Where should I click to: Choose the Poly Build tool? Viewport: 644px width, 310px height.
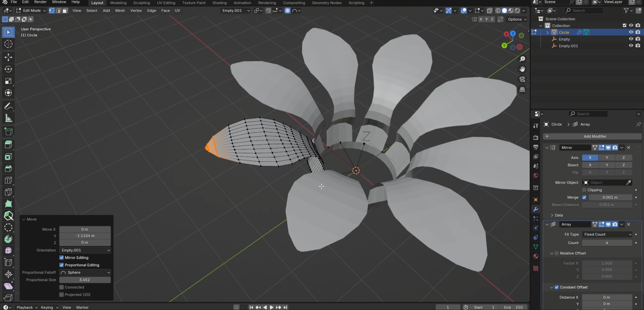point(8,204)
